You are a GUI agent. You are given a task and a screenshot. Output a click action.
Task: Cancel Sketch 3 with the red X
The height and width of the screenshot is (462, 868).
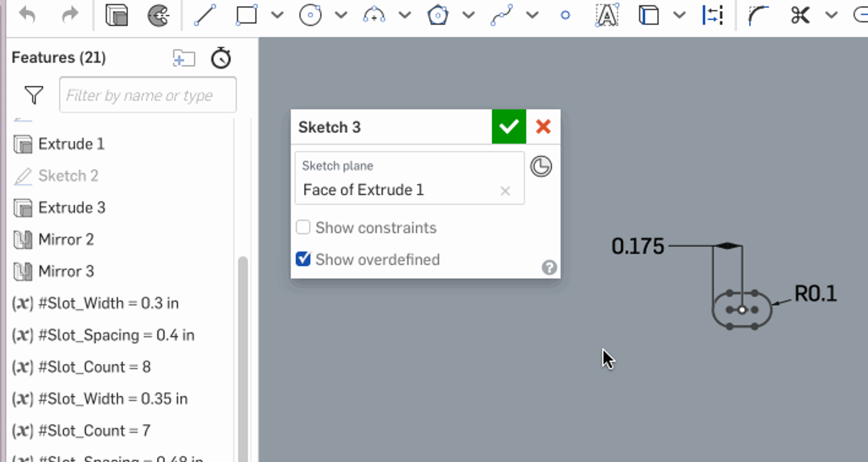[543, 127]
